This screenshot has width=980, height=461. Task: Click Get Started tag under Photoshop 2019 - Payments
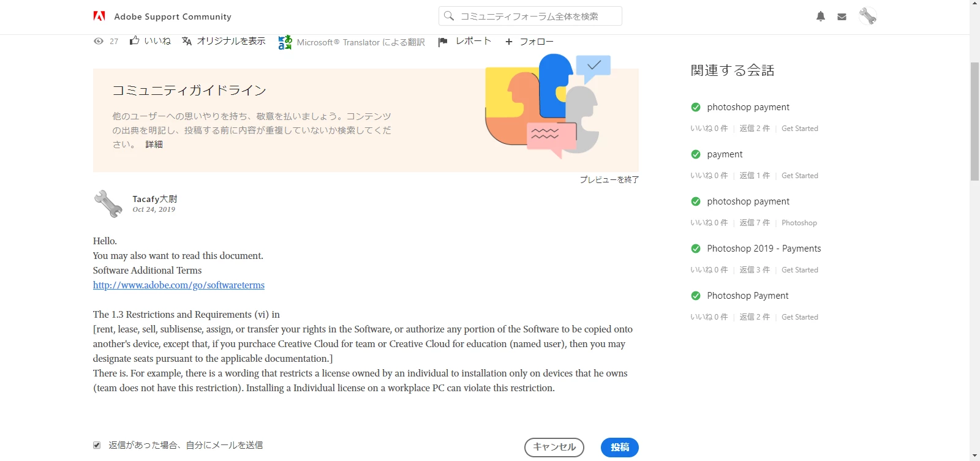(800, 270)
